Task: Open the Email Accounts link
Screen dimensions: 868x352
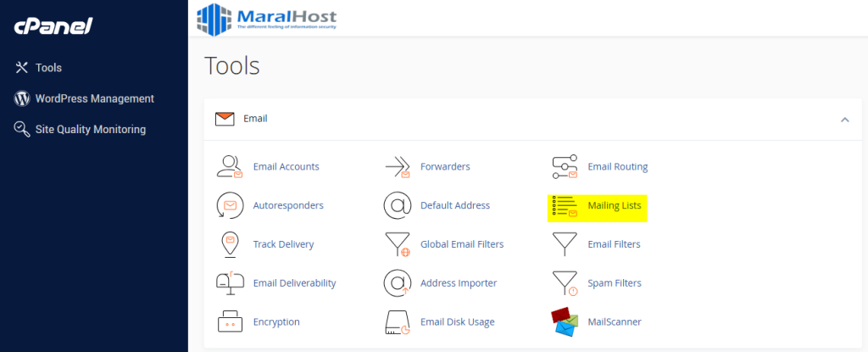Action: [x=287, y=166]
